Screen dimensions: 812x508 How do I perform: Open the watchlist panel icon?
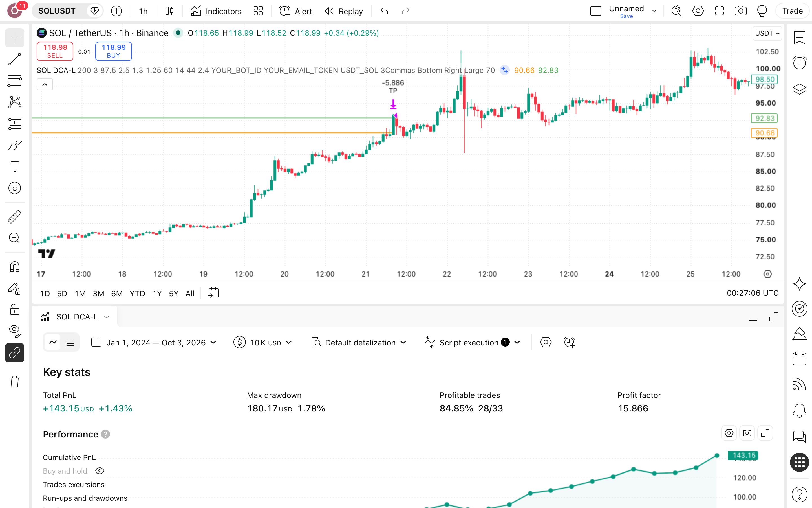[799, 37]
